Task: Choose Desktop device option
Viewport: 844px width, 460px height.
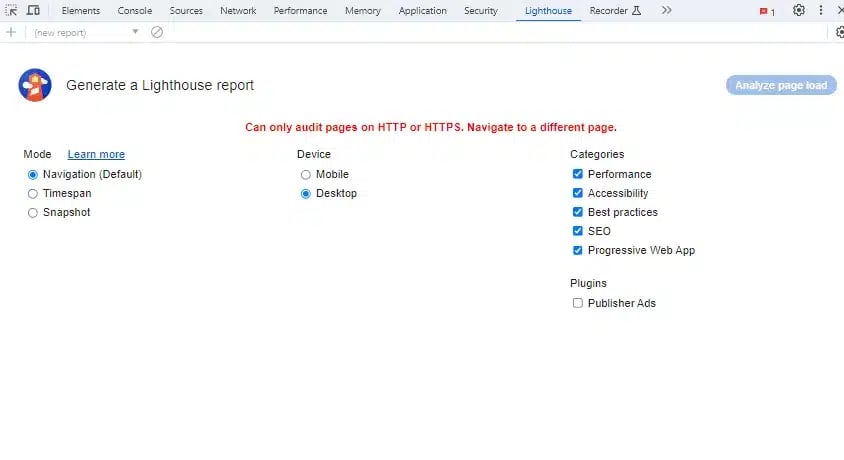Action: coord(306,194)
